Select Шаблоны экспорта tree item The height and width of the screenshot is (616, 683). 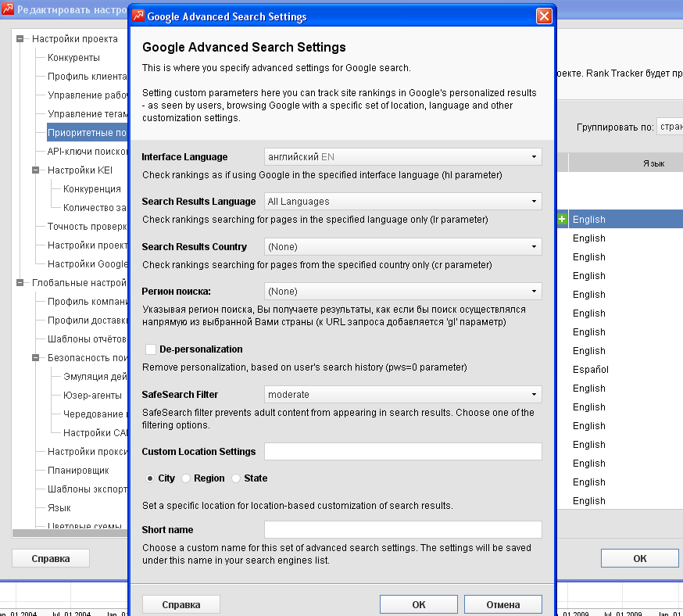click(87, 489)
